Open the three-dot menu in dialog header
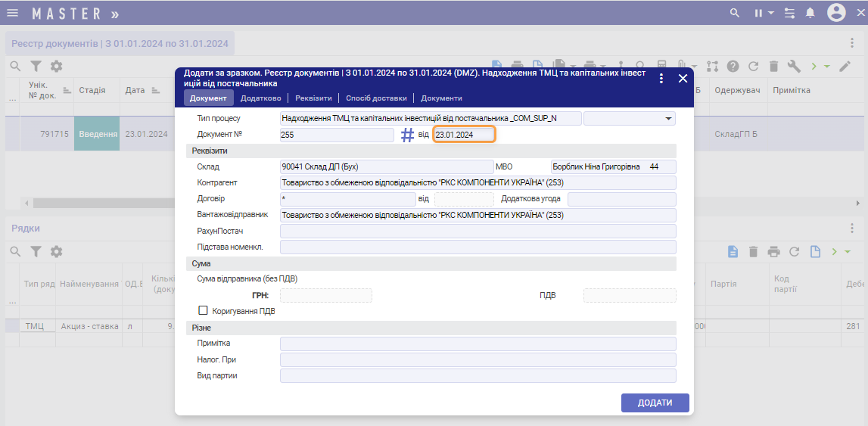This screenshot has height=426, width=868. (661, 79)
